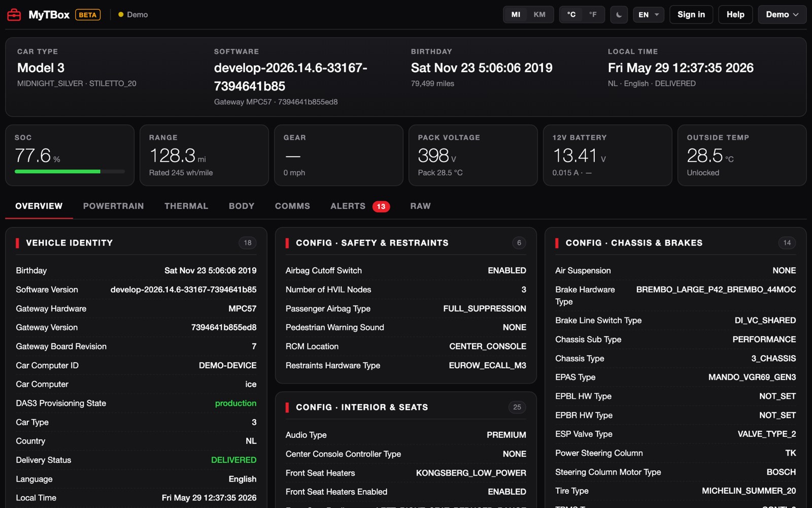Screen dimensions: 812x508
Task: Click the EUROW_ECALL_M3 restraints value
Action: click(487, 366)
